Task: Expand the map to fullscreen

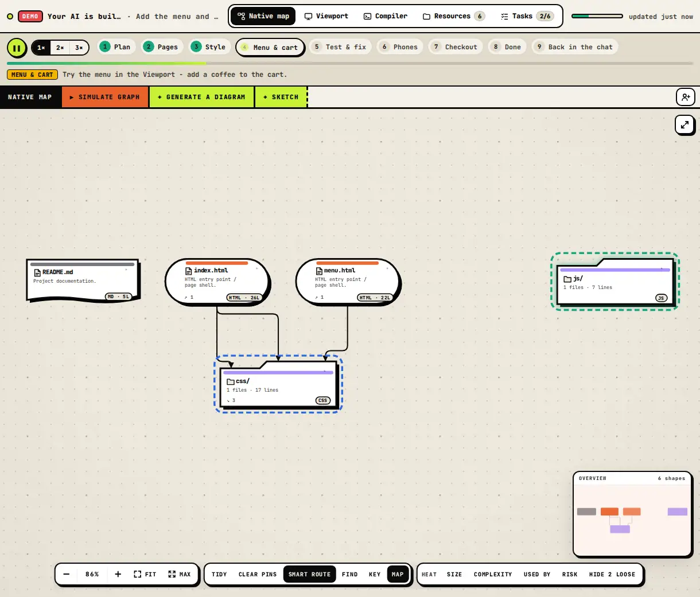Action: 685,124
